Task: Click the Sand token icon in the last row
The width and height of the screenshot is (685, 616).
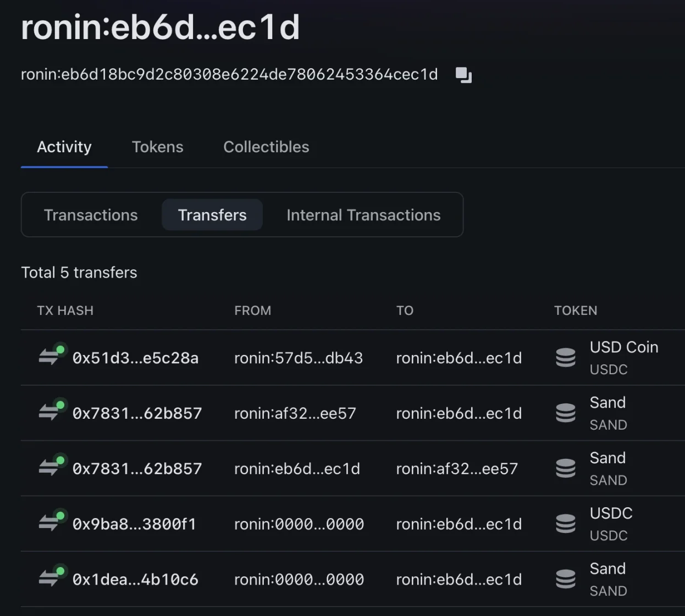Action: click(x=565, y=579)
